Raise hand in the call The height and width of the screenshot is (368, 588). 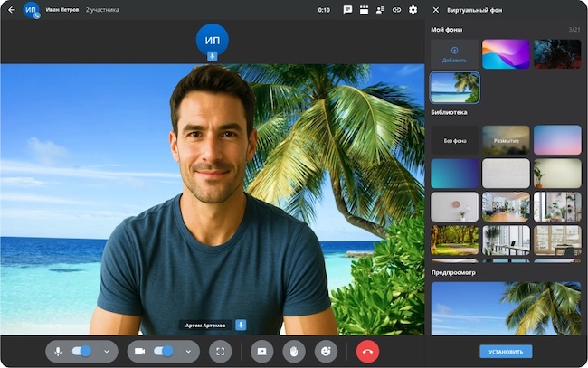[x=292, y=351]
